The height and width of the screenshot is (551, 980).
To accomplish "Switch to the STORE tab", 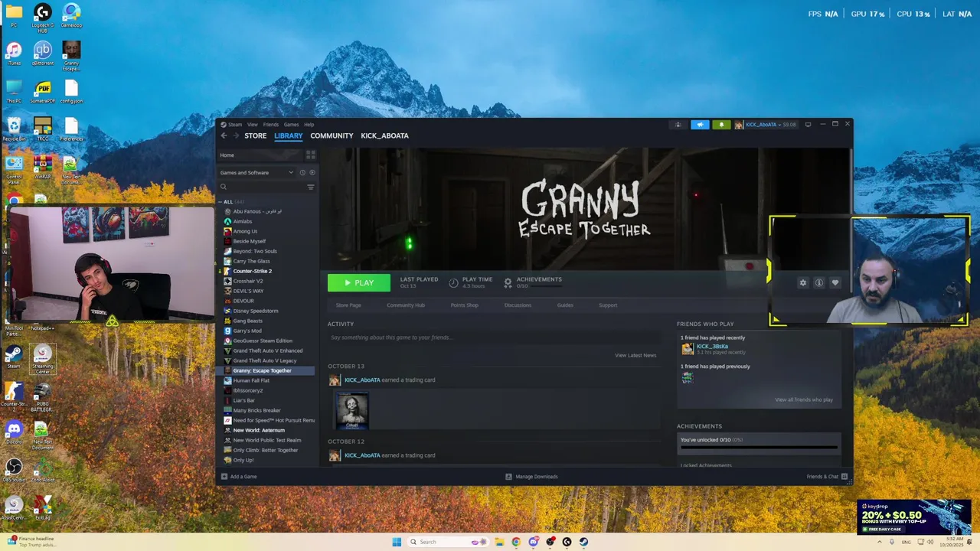I will point(256,135).
